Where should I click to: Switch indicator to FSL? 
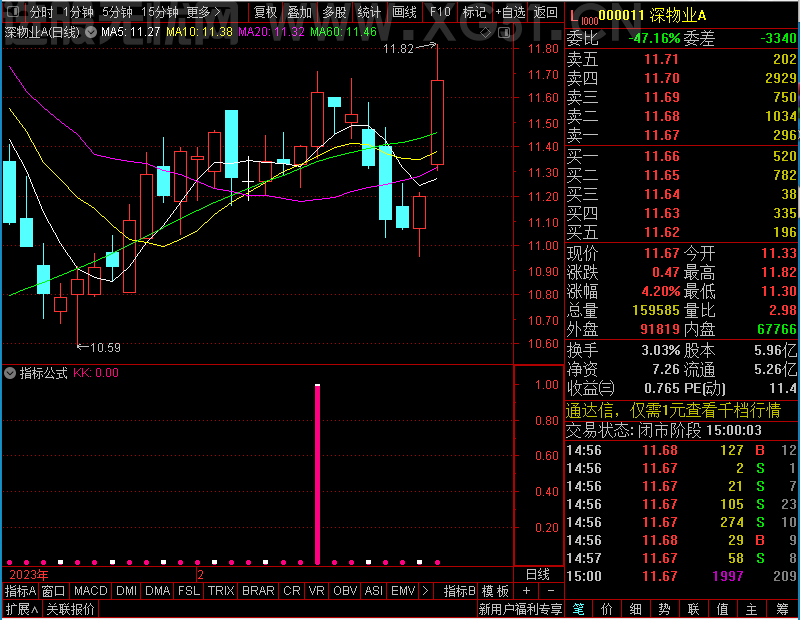click(189, 591)
